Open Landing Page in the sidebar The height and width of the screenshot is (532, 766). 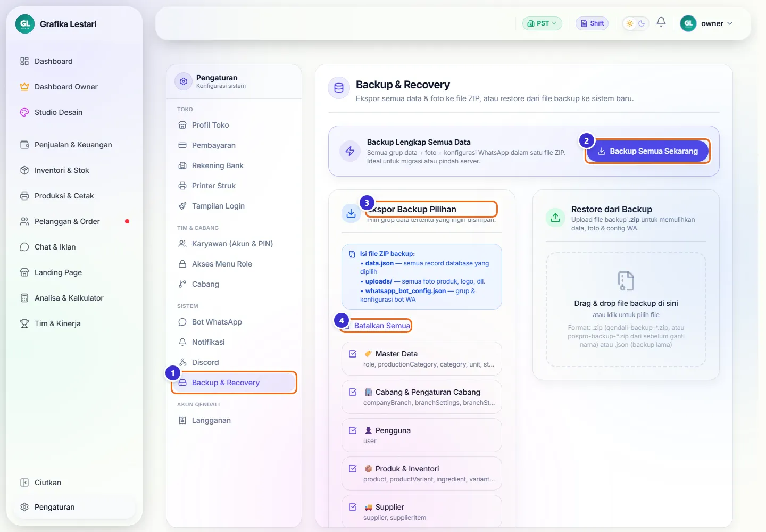(x=74, y=272)
